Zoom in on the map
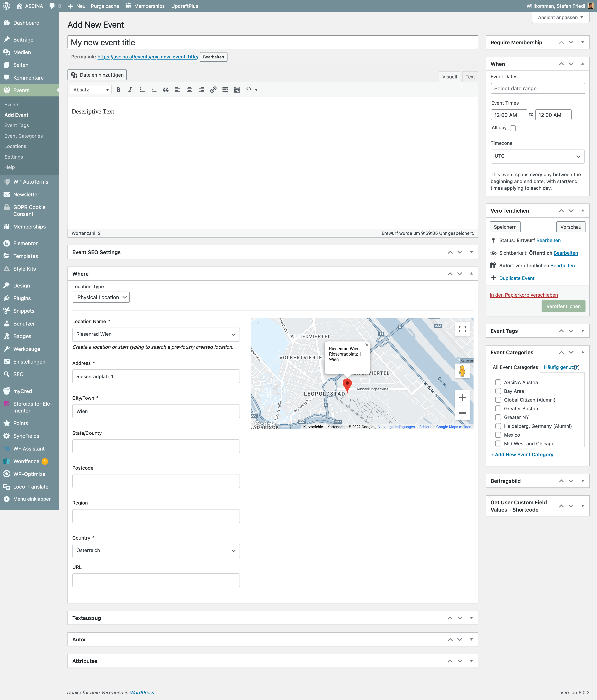 [462, 398]
